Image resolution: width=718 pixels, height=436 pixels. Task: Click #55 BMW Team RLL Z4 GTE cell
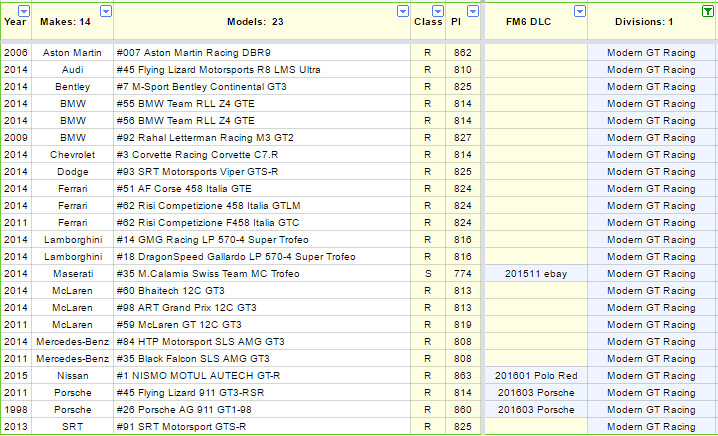(262, 104)
